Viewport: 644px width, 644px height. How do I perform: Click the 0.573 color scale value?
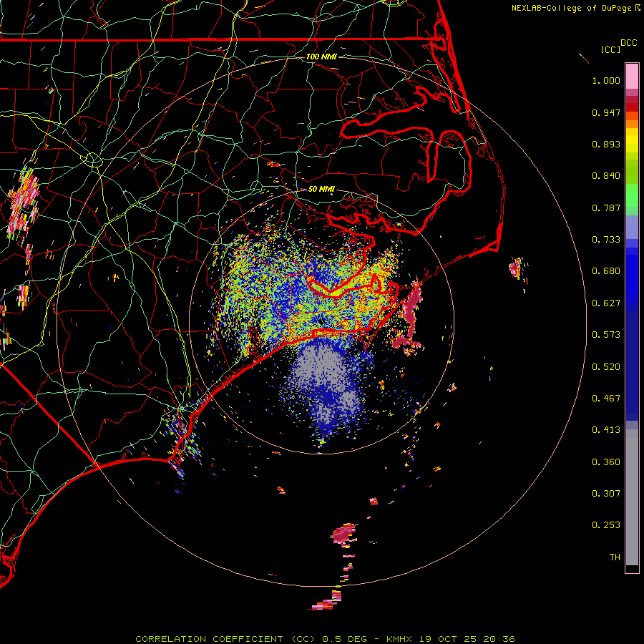click(606, 335)
